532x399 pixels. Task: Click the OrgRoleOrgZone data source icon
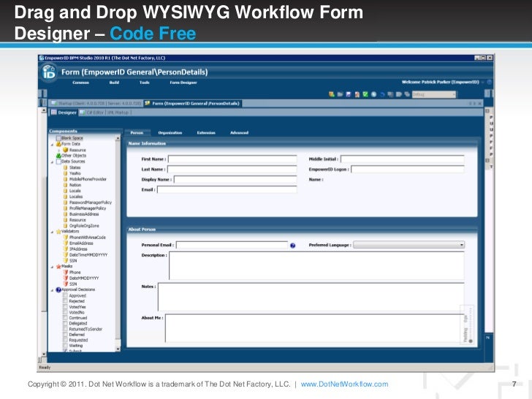[66, 226]
